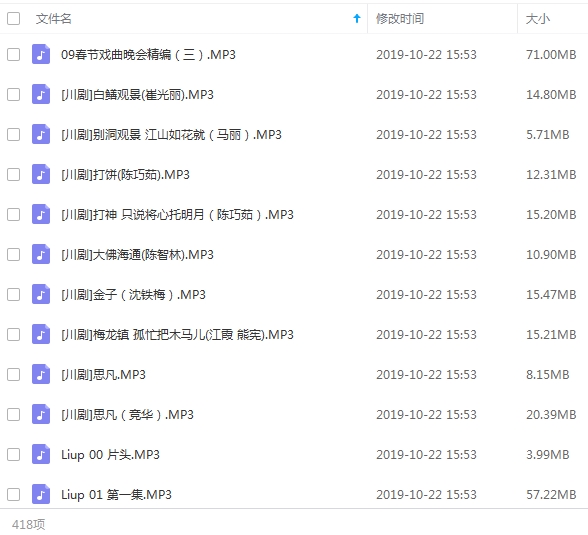Viewport: 588px width, 535px height.
Task: Click size value 20.39MB
Action: coord(551,415)
